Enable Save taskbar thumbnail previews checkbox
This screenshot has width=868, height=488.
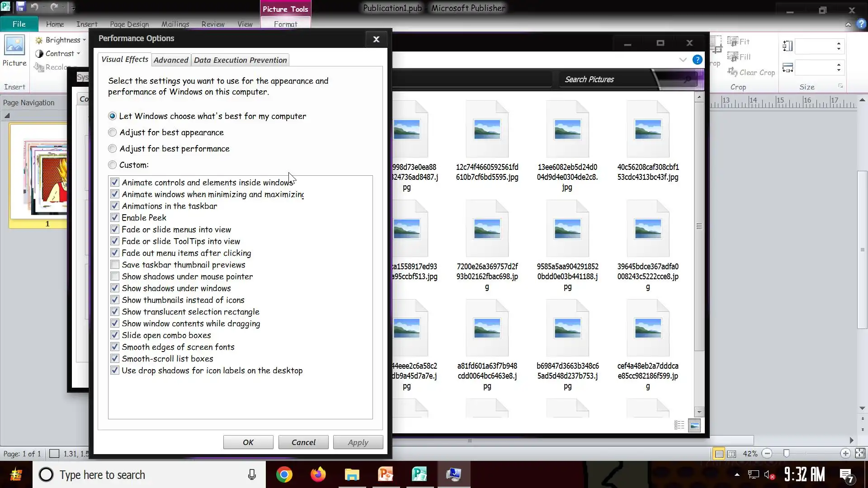tap(115, 265)
